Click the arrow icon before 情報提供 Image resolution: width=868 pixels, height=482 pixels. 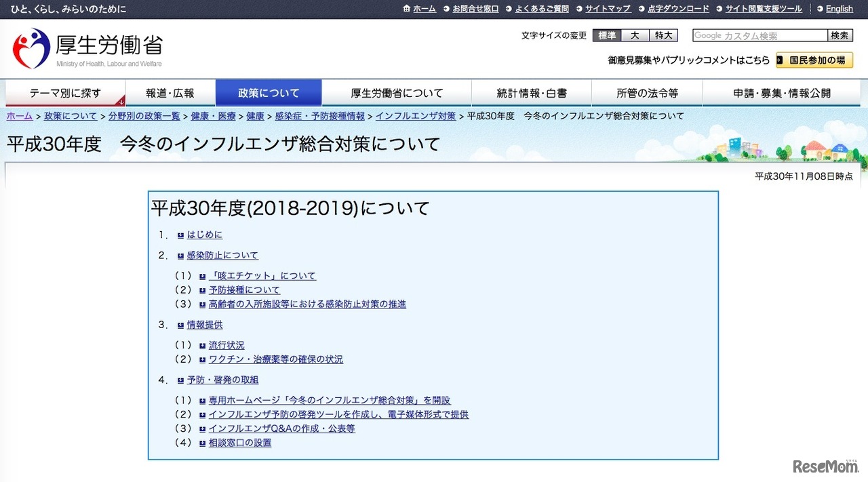180,325
